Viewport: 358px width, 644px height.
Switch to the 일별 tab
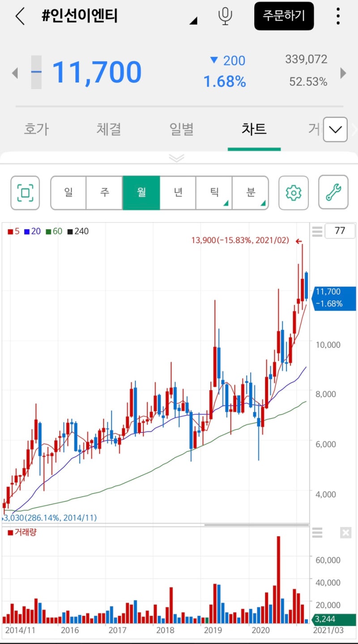(182, 129)
